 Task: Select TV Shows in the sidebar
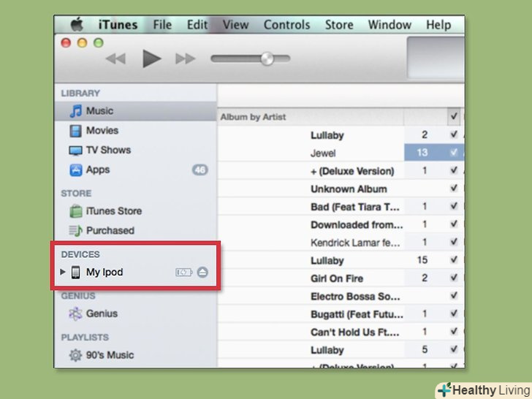(x=136, y=150)
